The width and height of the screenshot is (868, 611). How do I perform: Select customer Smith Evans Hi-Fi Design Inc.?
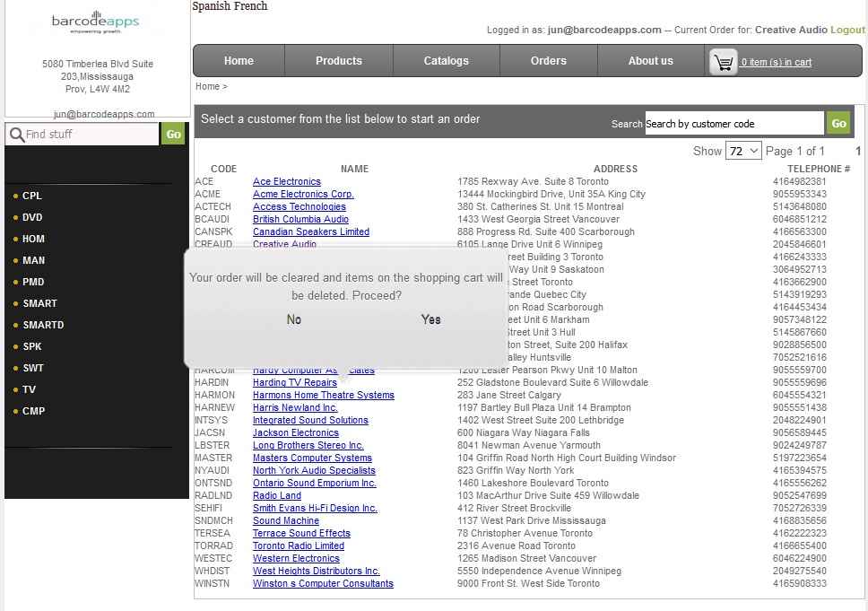click(x=315, y=508)
